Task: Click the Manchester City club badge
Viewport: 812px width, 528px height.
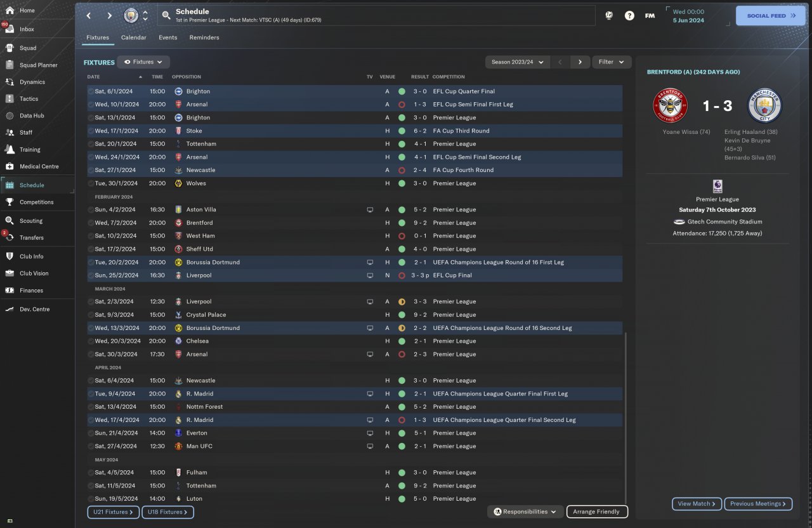Action: (x=131, y=15)
